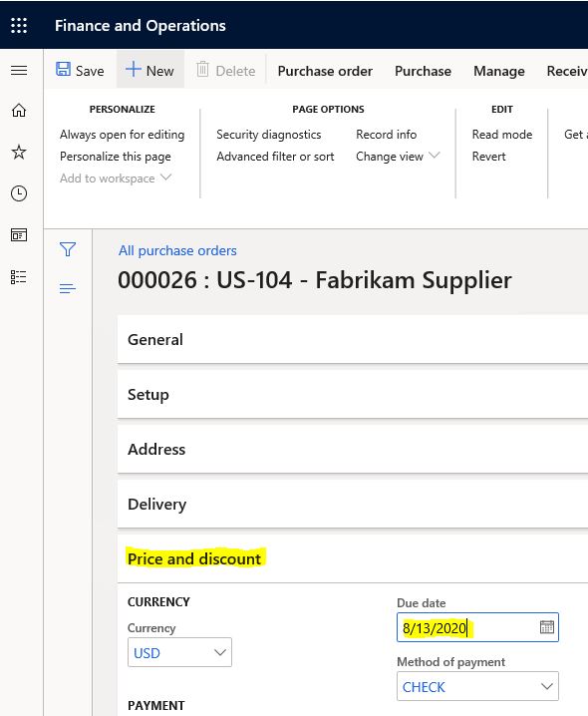Select Personalize this page option
The image size is (588, 716).
pos(116,157)
